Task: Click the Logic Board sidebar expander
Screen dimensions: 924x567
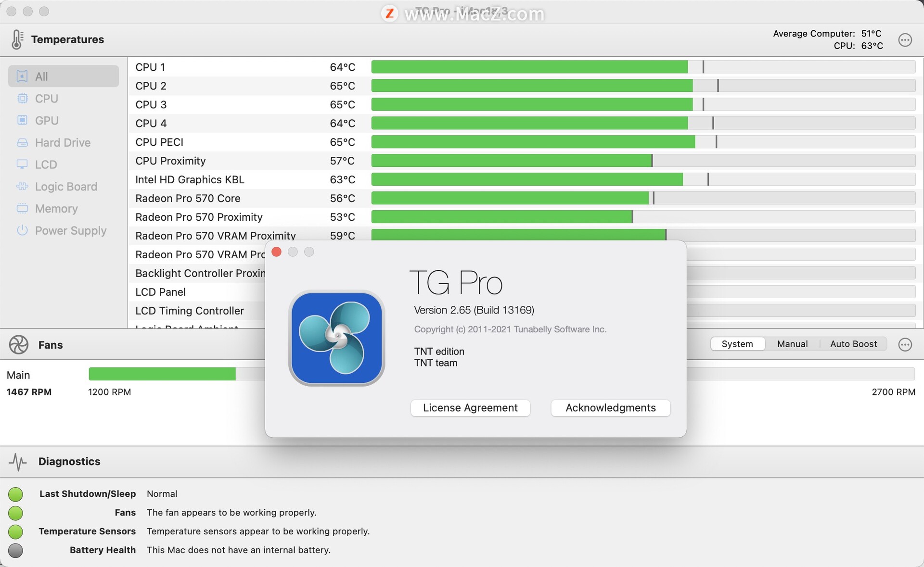Action: [66, 186]
